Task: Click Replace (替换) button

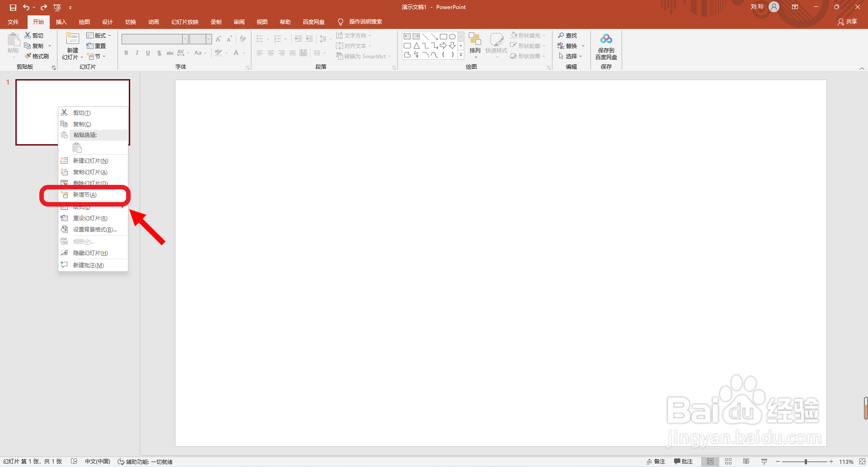Action: (567, 46)
